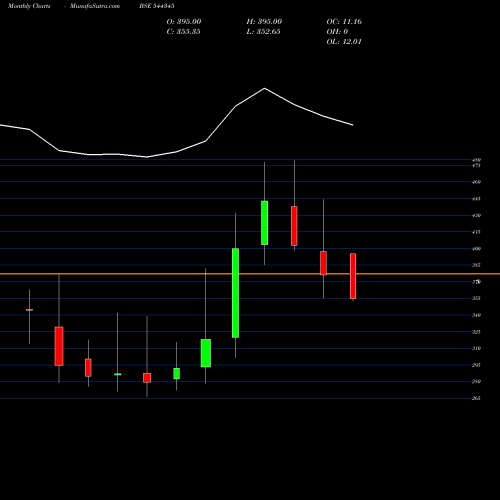Click the 310 price axis label
This screenshot has width=500, height=500.
477,348
